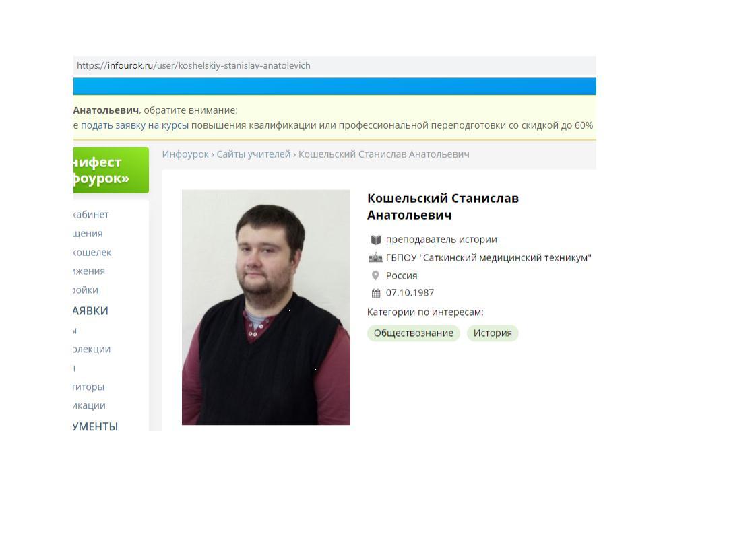Open the Сайты учителей breadcrumb link
The image size is (756, 534).
click(253, 154)
